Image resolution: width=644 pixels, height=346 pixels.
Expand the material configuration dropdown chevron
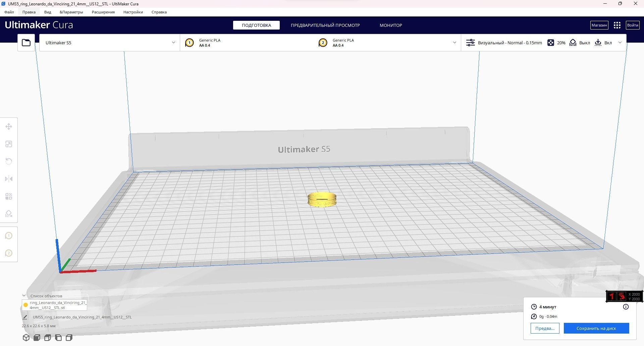click(454, 43)
